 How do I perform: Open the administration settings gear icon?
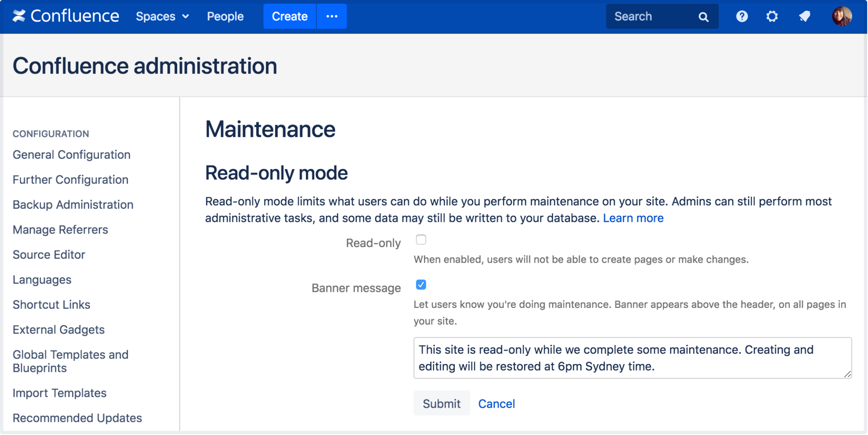pyautogui.click(x=772, y=16)
